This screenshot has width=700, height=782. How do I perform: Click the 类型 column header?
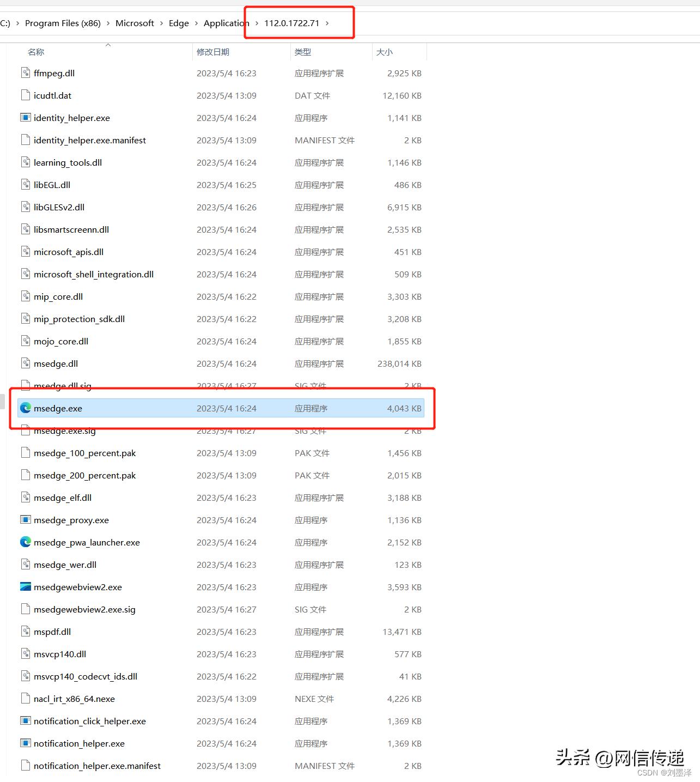coord(303,52)
